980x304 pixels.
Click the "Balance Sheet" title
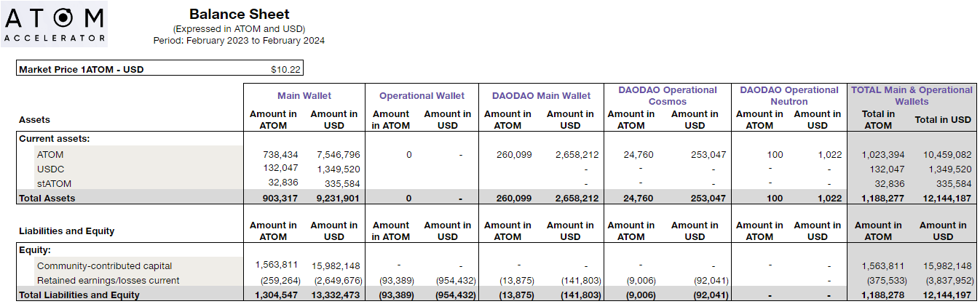point(239,15)
